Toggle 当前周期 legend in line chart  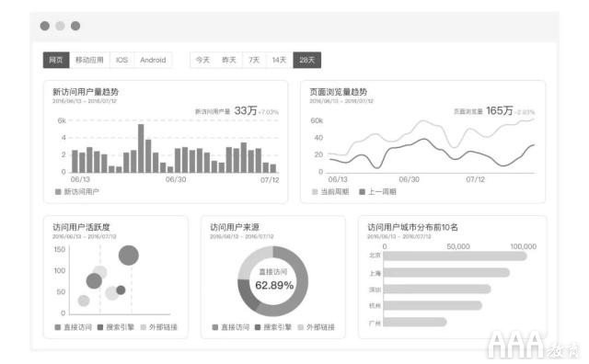[330, 192]
